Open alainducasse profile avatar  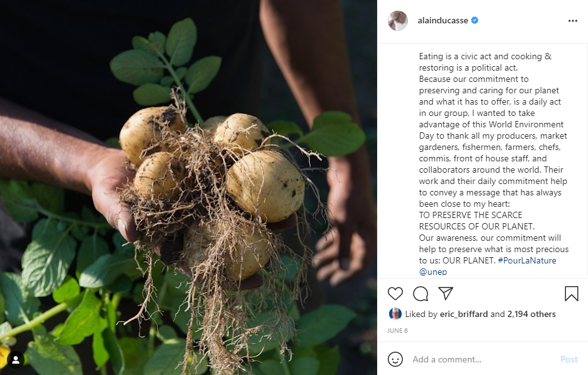(398, 21)
